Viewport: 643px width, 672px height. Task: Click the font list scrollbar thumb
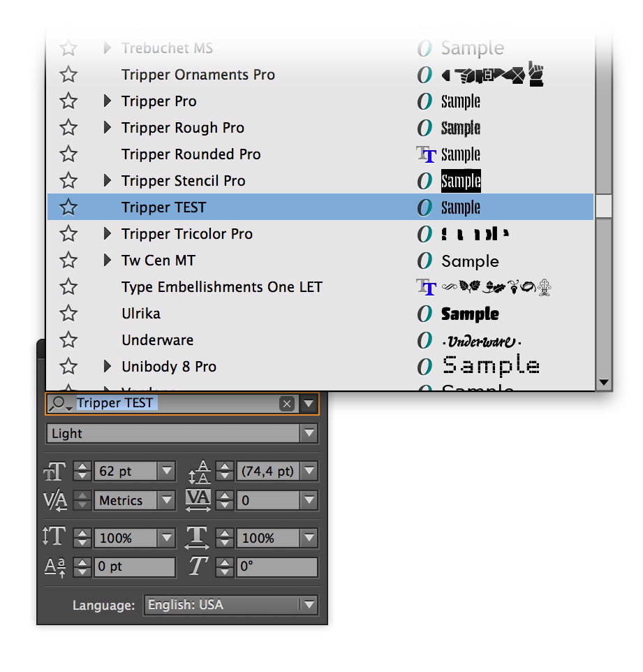604,207
